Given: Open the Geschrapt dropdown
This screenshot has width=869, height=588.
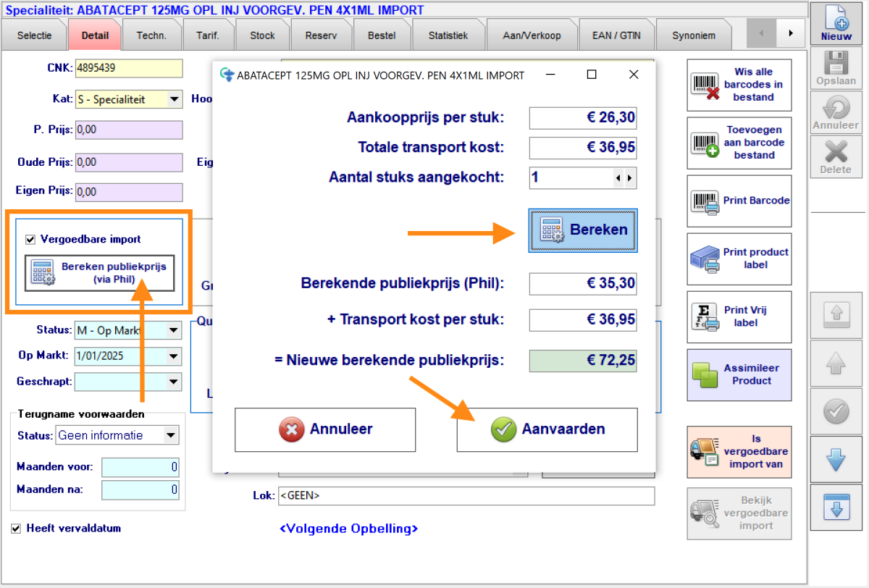Looking at the screenshot, I should click(x=174, y=381).
